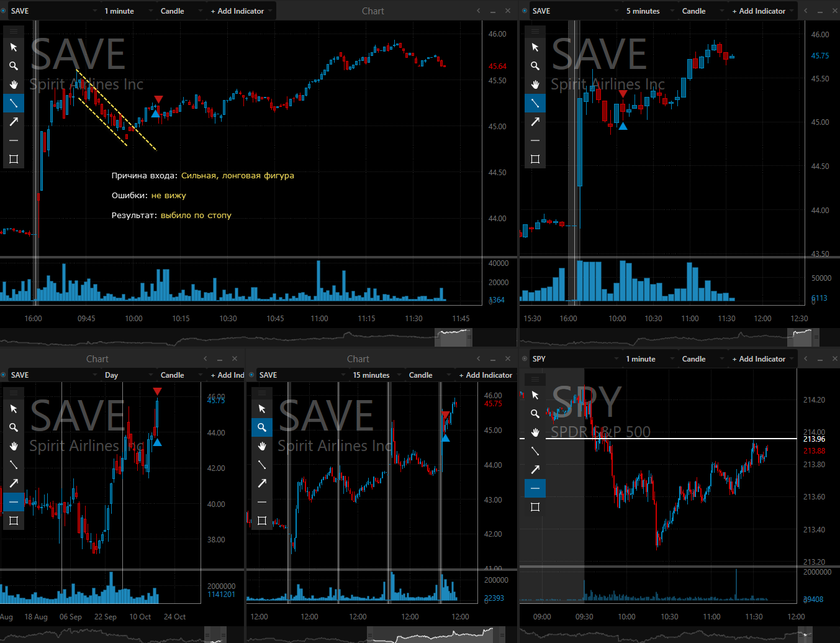Image resolution: width=840 pixels, height=643 pixels.
Task: Select horizontal line tool on SAVE 1 minute chart
Action: click(x=14, y=140)
